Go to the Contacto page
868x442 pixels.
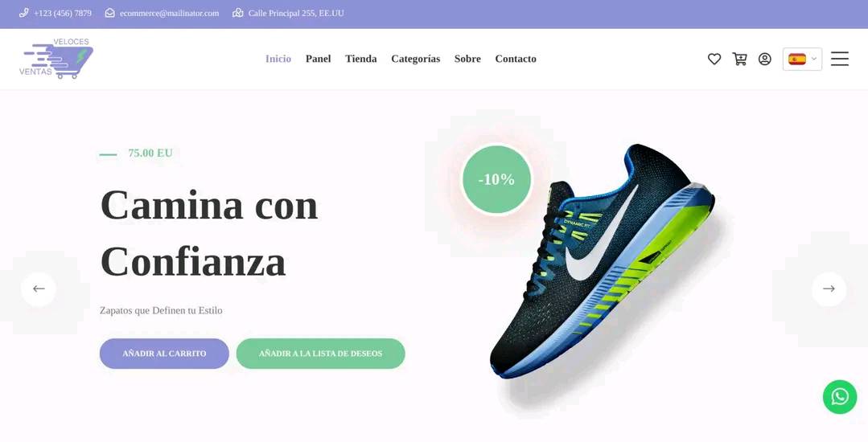(516, 59)
